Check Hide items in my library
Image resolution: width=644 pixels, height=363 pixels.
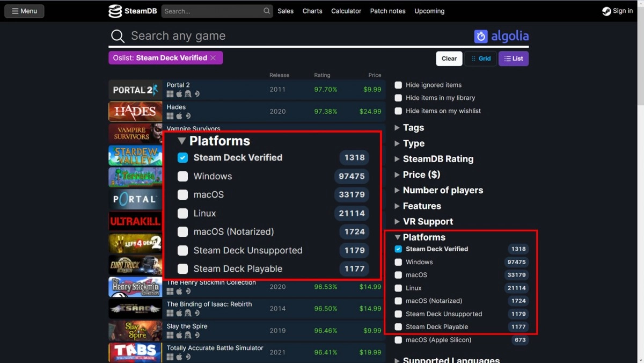click(398, 98)
